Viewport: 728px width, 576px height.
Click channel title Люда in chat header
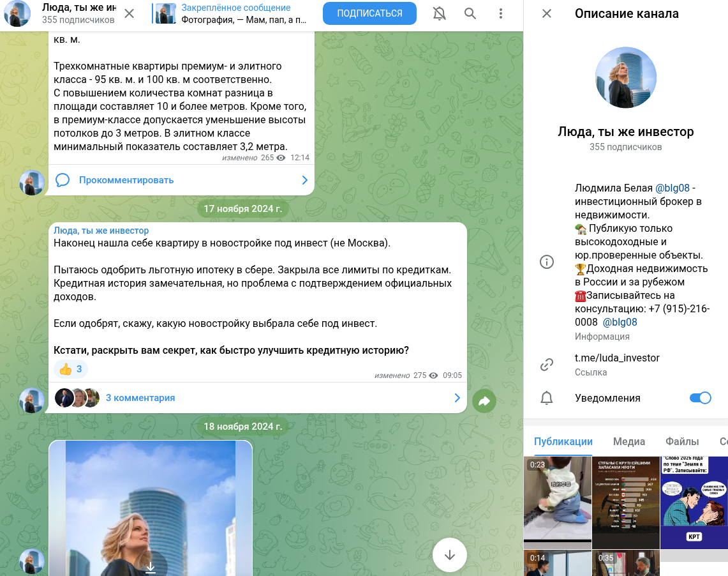79,7
